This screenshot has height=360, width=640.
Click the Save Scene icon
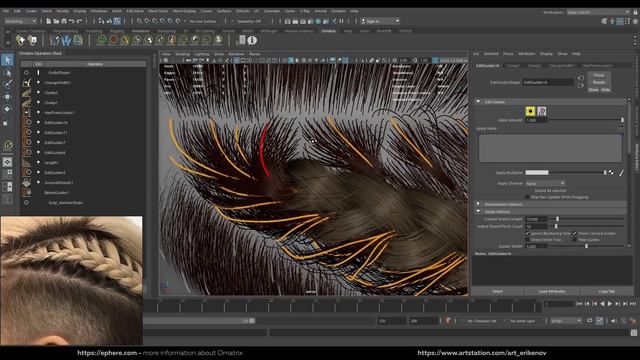tap(64, 21)
